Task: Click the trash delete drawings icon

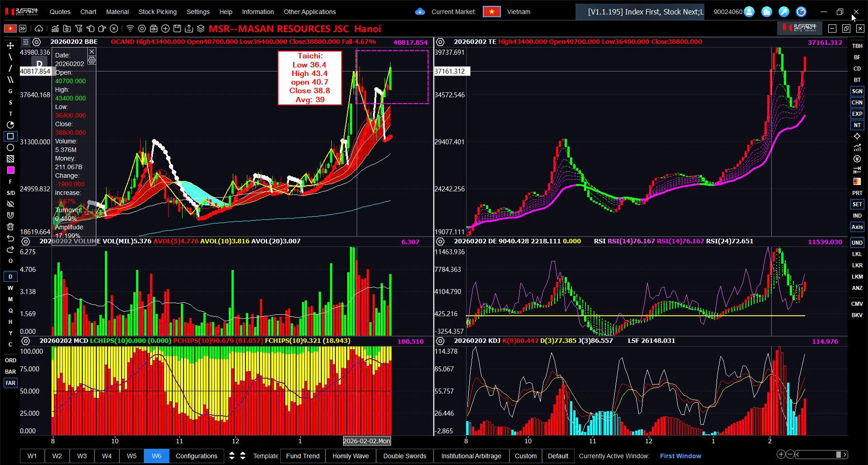Action: click(10, 227)
